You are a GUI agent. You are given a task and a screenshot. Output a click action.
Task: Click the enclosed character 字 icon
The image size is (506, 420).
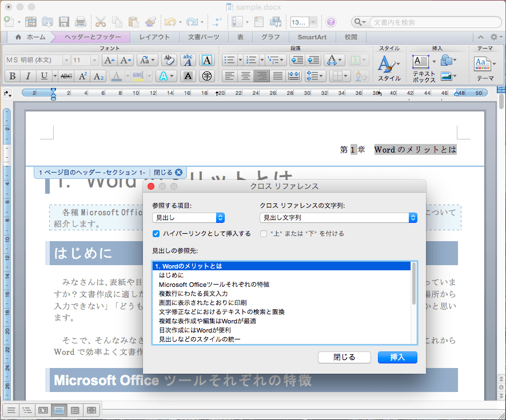point(206,76)
